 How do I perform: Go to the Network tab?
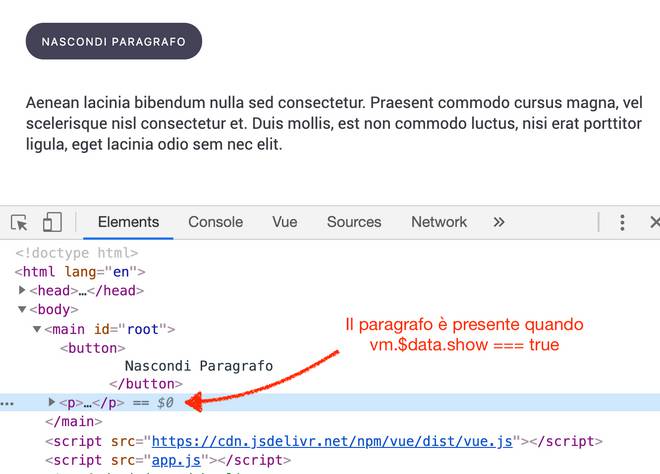(x=439, y=222)
